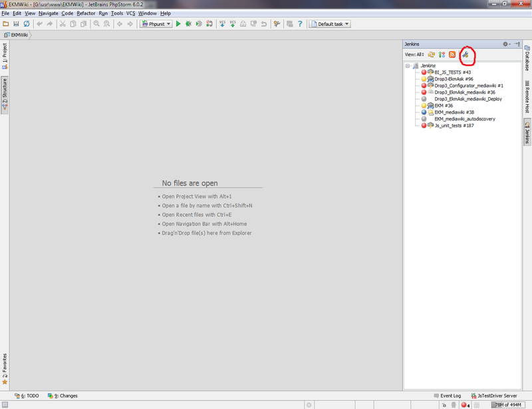Click the 78M of 494M memory indicator
Screen dimensions: 532x409
click(x=507, y=404)
